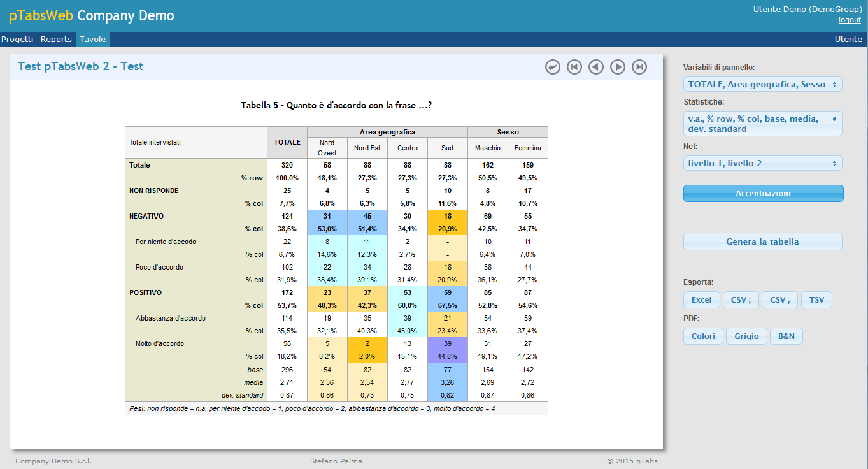868x469 pixels.
Task: Export as CSV with comma
Action: click(779, 300)
